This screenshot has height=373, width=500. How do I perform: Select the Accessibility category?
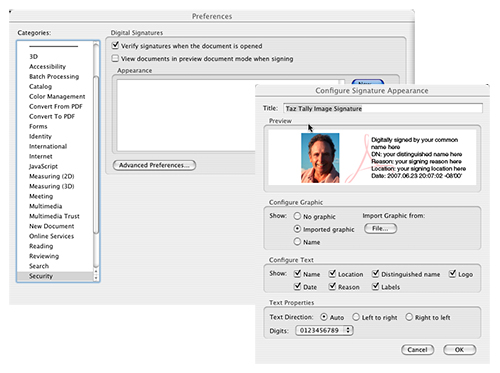pos(47,66)
